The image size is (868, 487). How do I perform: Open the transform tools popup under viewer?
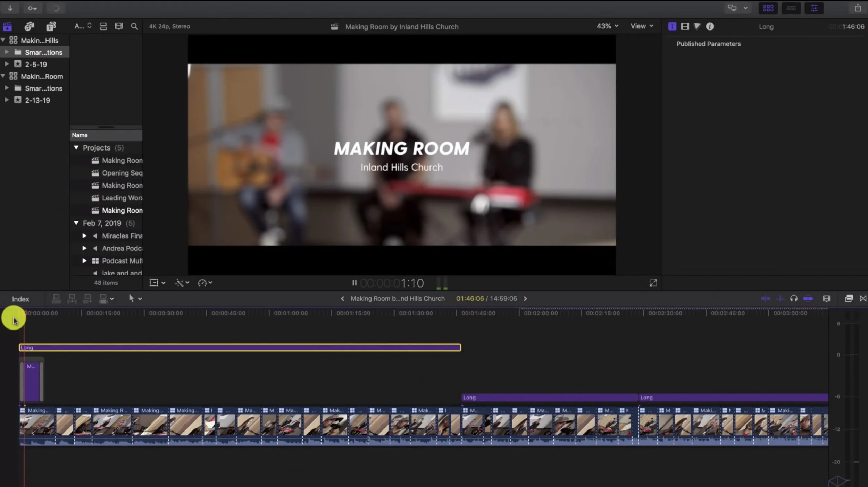[157, 283]
